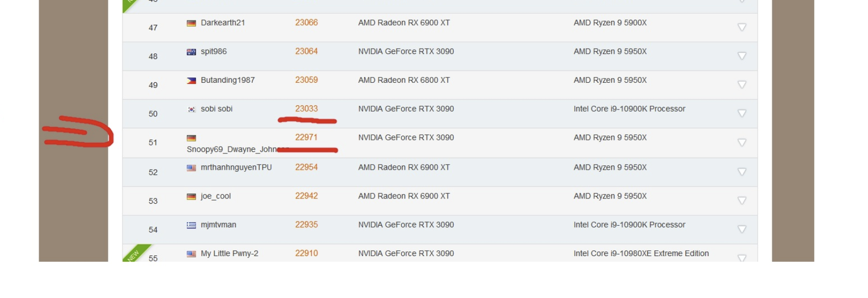Image resolution: width=868 pixels, height=298 pixels.
Task: Click the Philippine flag beside Butanding1987
Action: coord(191,81)
